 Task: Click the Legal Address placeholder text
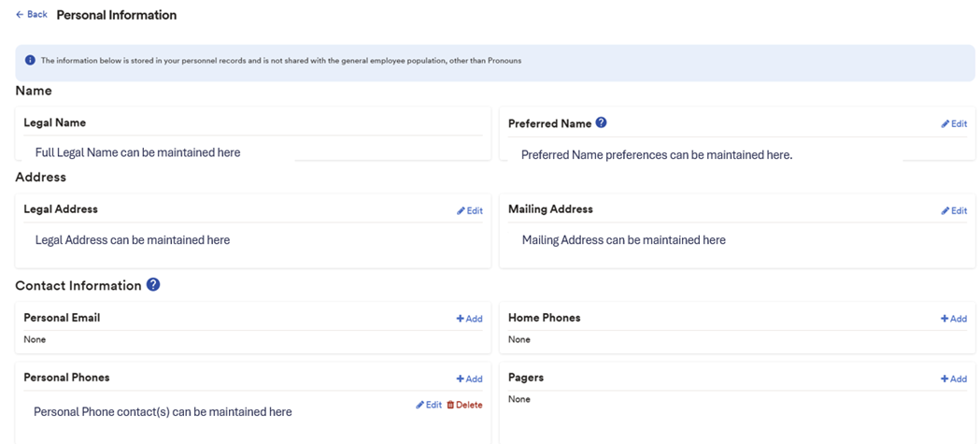pyautogui.click(x=132, y=240)
